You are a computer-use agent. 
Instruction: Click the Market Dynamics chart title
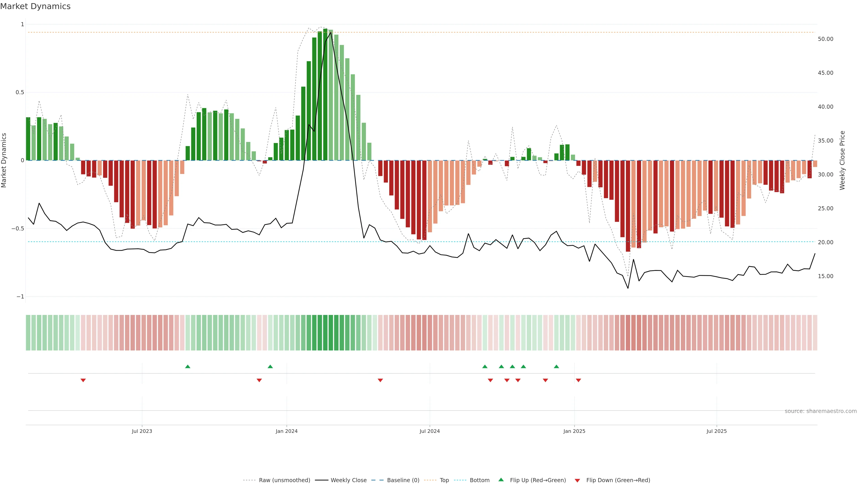(x=35, y=6)
